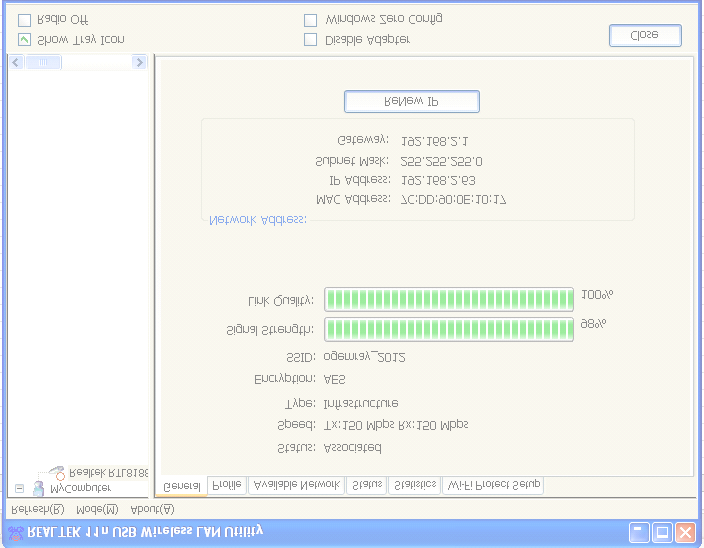Click the Realtek app icon in title bar
This screenshot has width=704, height=548.
pyautogui.click(x=16, y=533)
